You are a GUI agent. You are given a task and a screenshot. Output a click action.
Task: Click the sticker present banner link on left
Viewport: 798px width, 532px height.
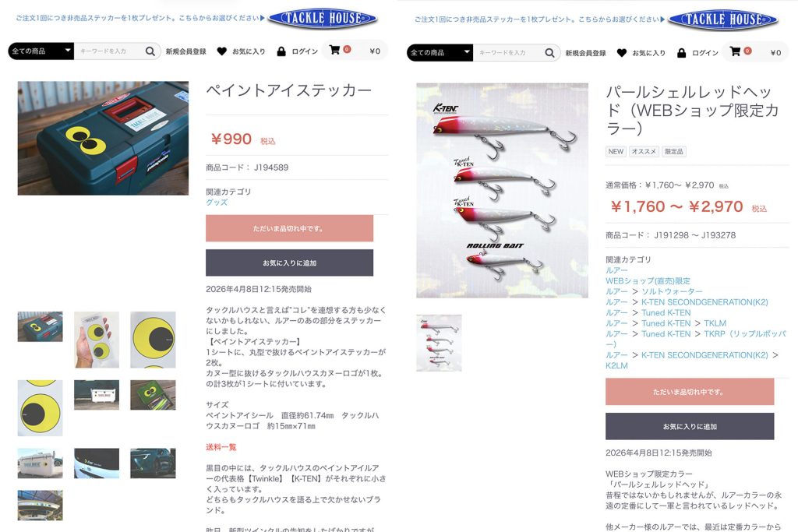140,18
